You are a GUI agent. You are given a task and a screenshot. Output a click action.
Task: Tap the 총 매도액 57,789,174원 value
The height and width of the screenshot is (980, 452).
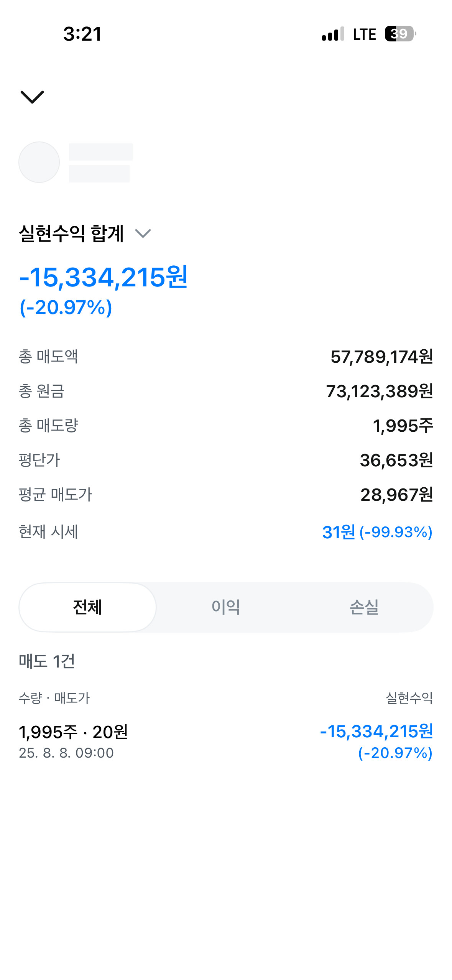[x=381, y=357]
